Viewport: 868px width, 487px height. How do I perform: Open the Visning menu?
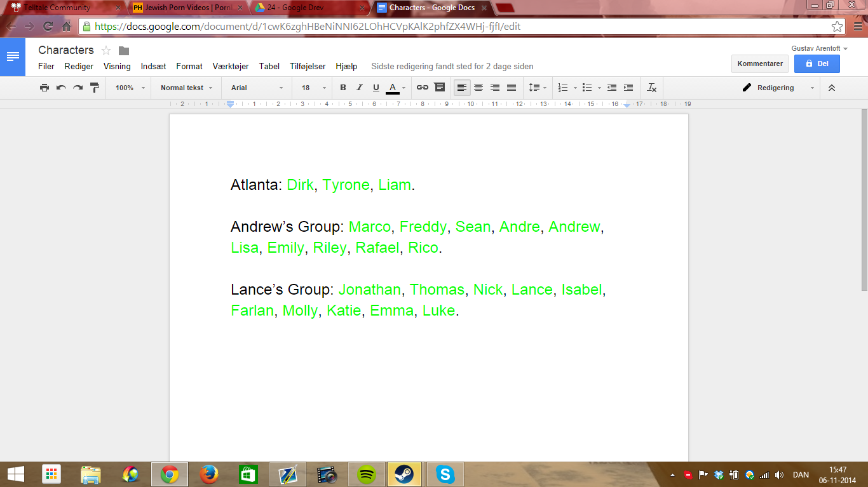(x=117, y=66)
